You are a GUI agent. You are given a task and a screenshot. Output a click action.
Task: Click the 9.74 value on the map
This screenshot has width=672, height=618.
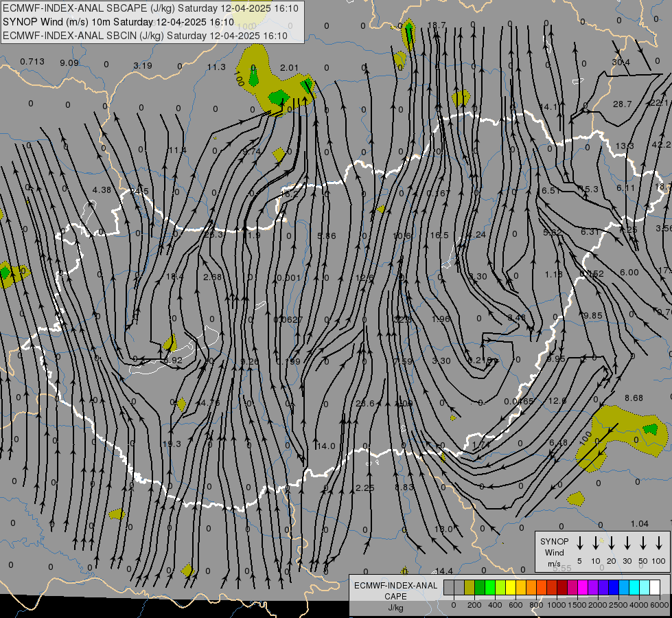252,151
